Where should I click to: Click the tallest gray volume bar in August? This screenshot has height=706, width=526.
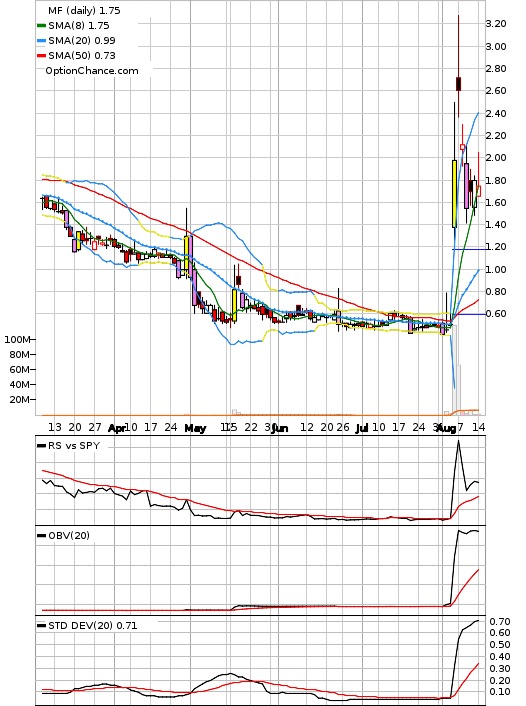coord(454,370)
